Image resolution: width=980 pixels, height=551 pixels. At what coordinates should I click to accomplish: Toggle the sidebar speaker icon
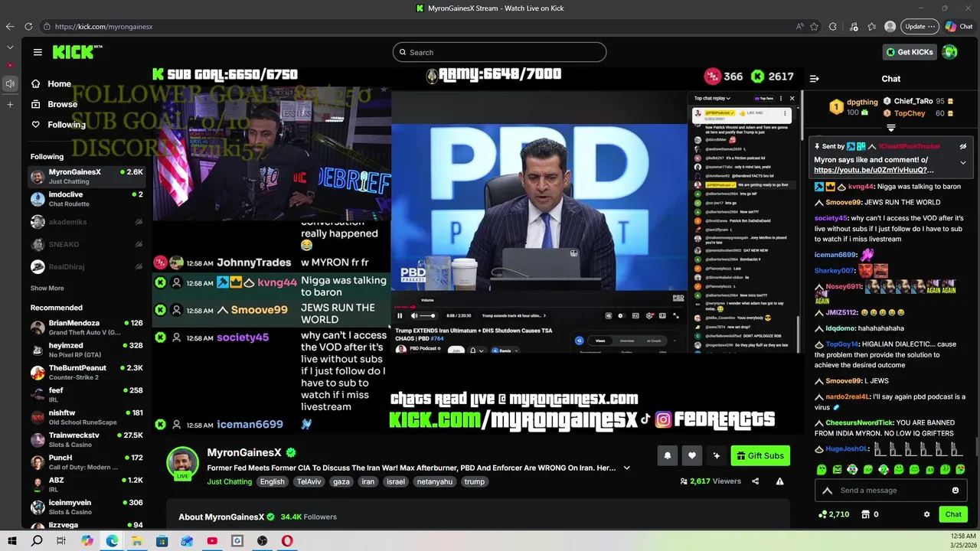pyautogui.click(x=10, y=83)
